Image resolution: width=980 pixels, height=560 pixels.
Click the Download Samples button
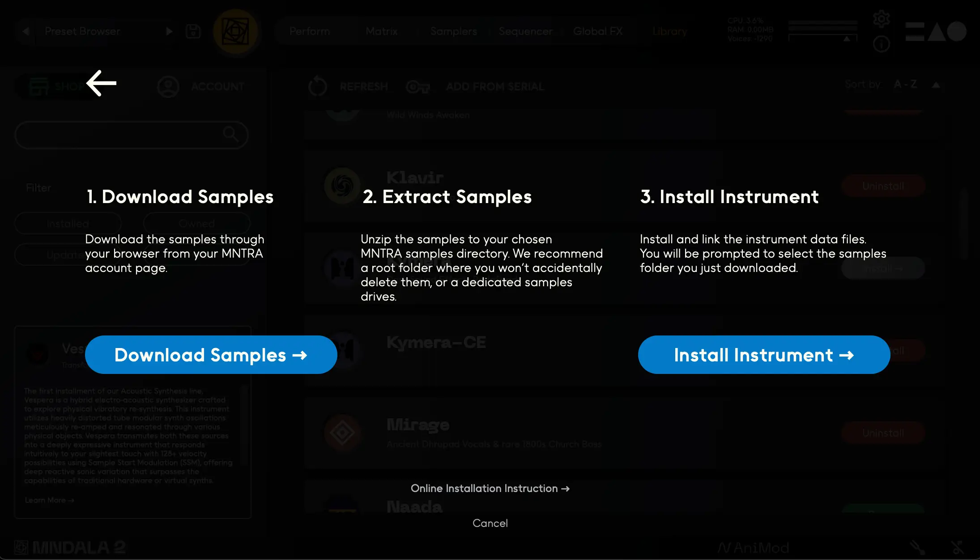(x=211, y=355)
